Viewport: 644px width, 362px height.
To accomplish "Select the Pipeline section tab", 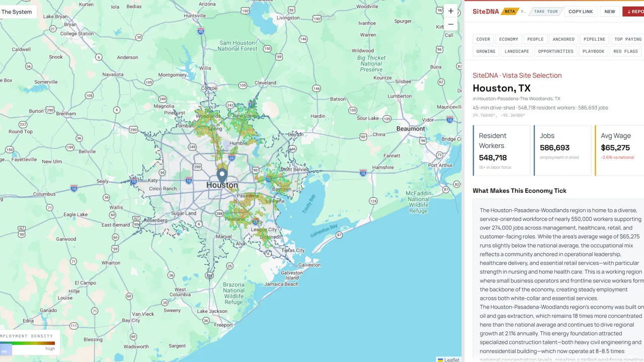I will point(594,39).
